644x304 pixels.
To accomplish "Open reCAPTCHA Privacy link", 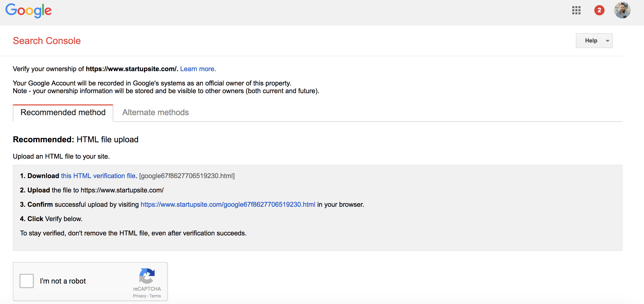I will tap(140, 296).
